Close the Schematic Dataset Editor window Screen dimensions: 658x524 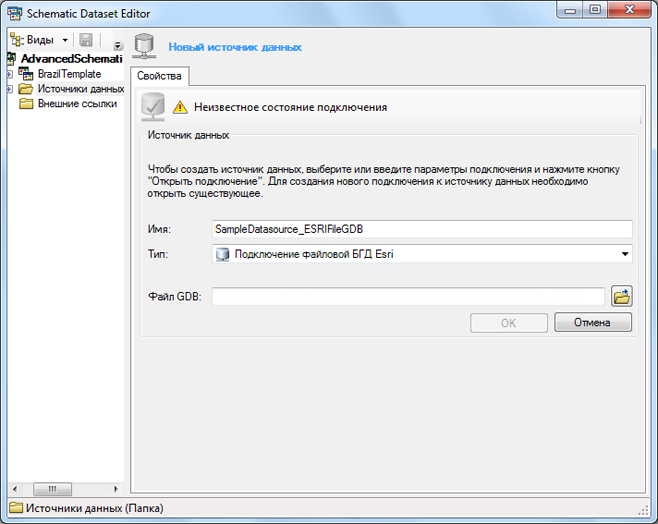point(629,10)
